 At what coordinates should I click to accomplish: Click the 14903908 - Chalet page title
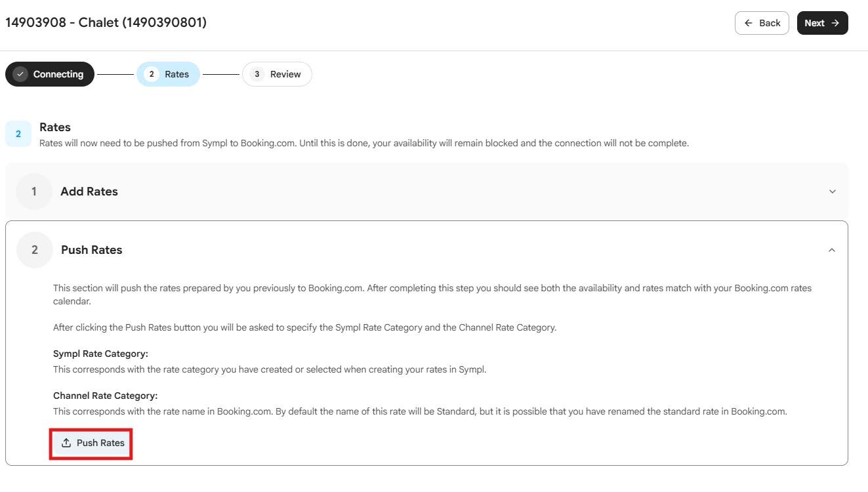(x=106, y=22)
